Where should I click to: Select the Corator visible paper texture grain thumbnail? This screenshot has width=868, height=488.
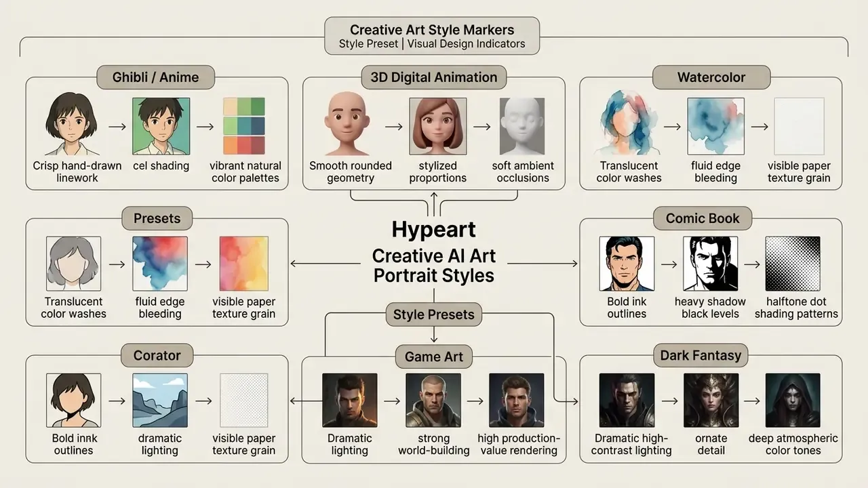[x=243, y=401]
